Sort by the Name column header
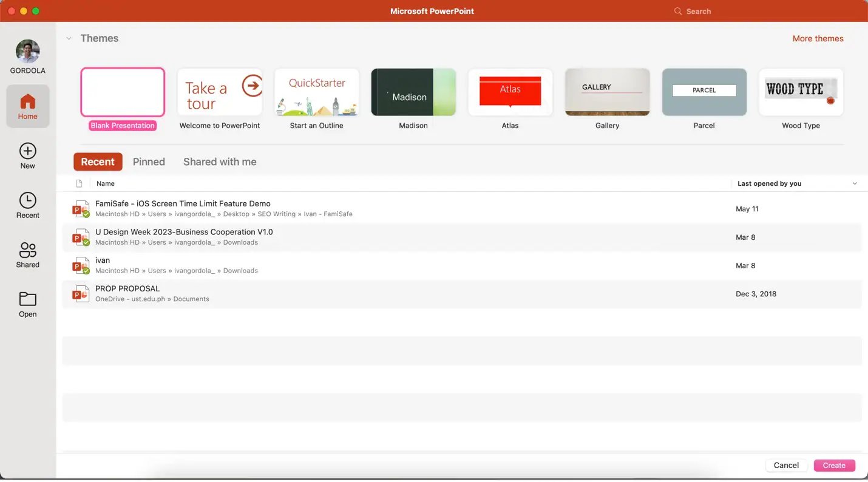Screen dimensions: 868x482 [x=106, y=183]
